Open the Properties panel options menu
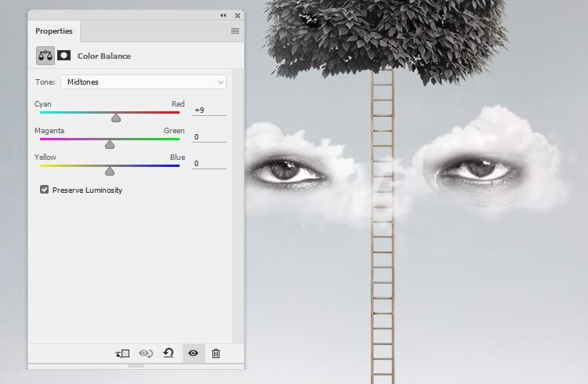Image resolution: width=588 pixels, height=384 pixels. point(235,31)
